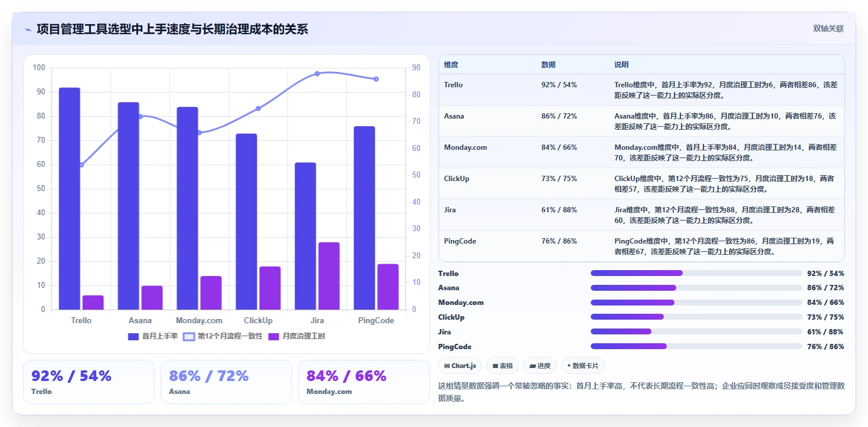Click Jira's purple 月度治理工时 bar
868x427 pixels.
click(x=329, y=276)
